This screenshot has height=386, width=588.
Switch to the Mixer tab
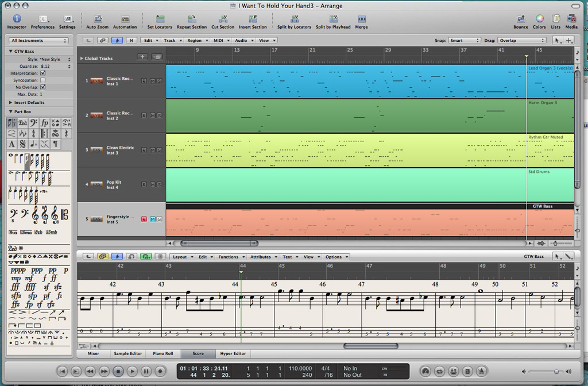click(94, 353)
